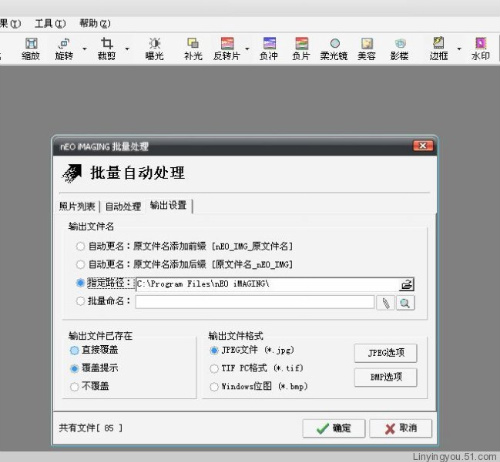Choose 覆盖提示 overwrite prompt option

click(74, 368)
